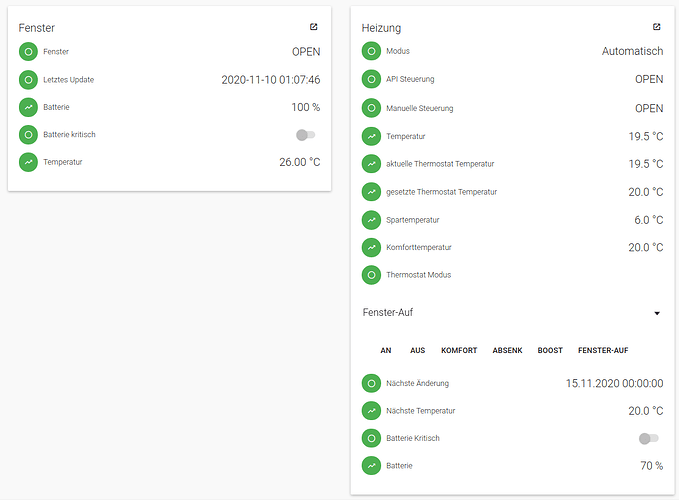This screenshot has height=500, width=679.
Task: Click the 100 % battery value
Action: click(306, 107)
